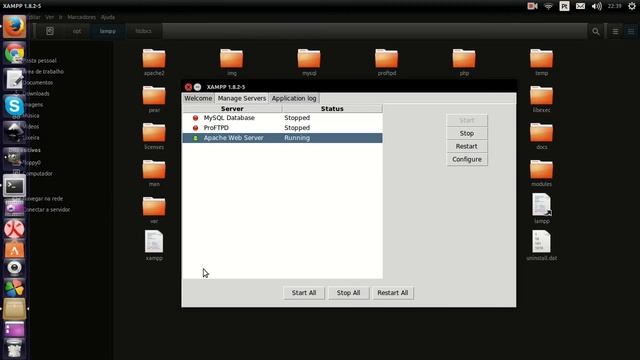This screenshot has width=640, height=360.
Task: Select the MySQL Database row
Action: pyautogui.click(x=282, y=118)
